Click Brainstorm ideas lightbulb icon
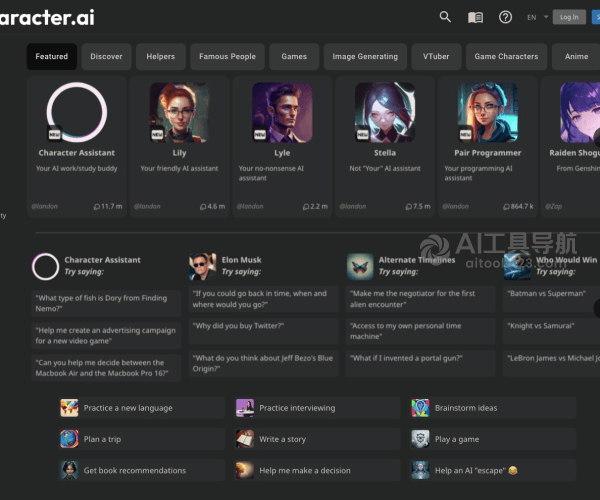Image resolution: width=600 pixels, height=500 pixels. point(421,408)
